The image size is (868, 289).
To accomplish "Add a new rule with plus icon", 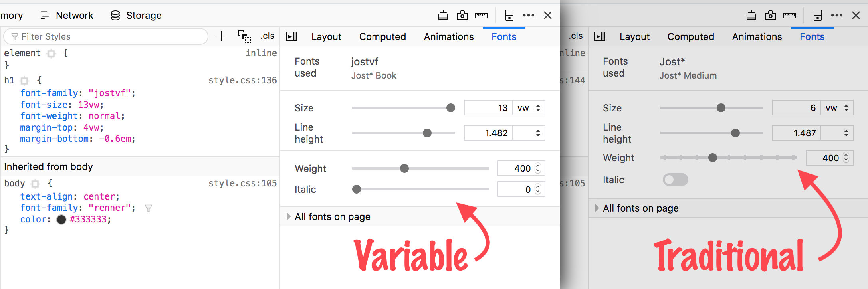I will 221,36.
